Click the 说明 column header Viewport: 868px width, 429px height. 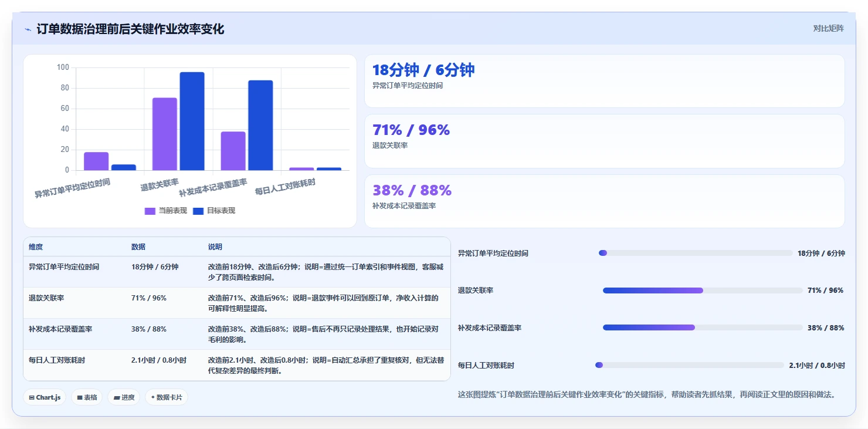click(x=215, y=247)
